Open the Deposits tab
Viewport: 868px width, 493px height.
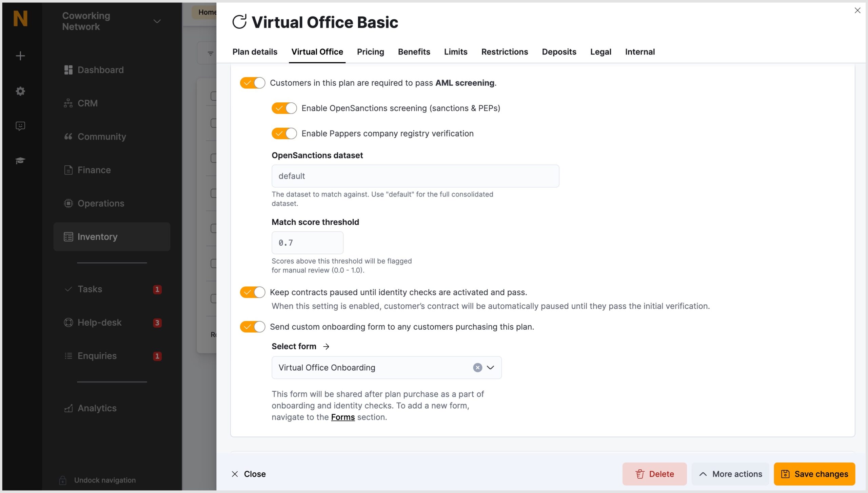(x=559, y=52)
